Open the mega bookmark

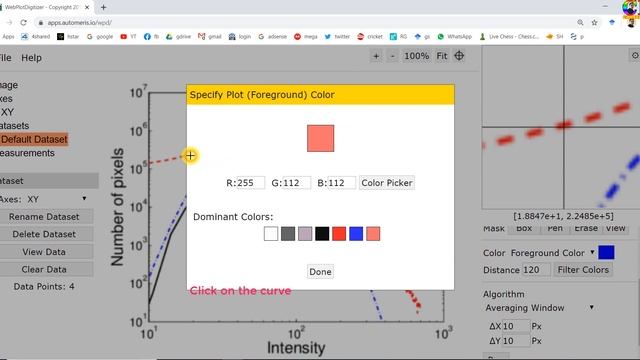tap(306, 37)
